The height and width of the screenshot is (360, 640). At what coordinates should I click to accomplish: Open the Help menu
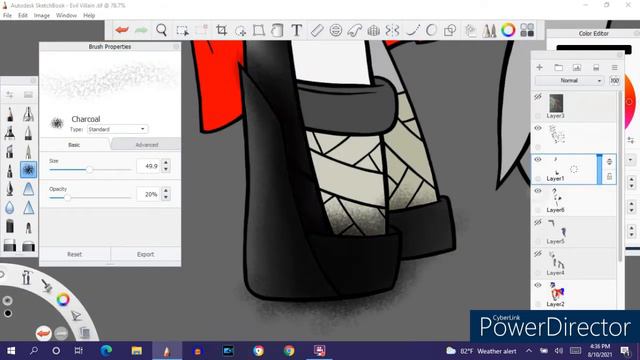pos(89,16)
